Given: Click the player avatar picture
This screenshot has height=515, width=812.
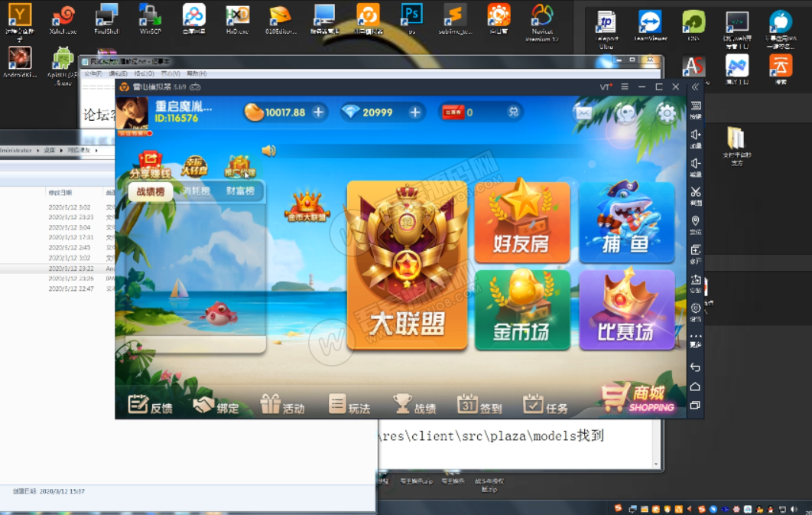Looking at the screenshot, I should tap(132, 113).
